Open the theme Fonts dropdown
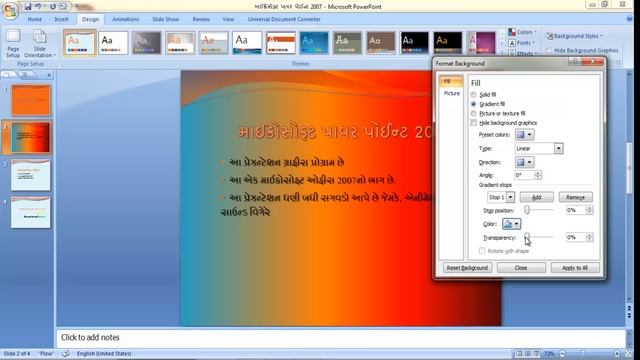640x360 pixels. point(522,43)
